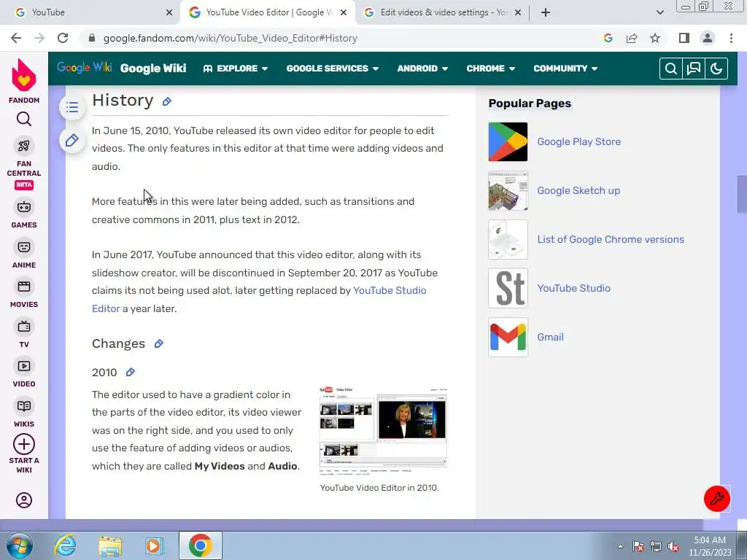The width and height of the screenshot is (747, 560).
Task: Click the Google Wiki title link
Action: coord(153,69)
